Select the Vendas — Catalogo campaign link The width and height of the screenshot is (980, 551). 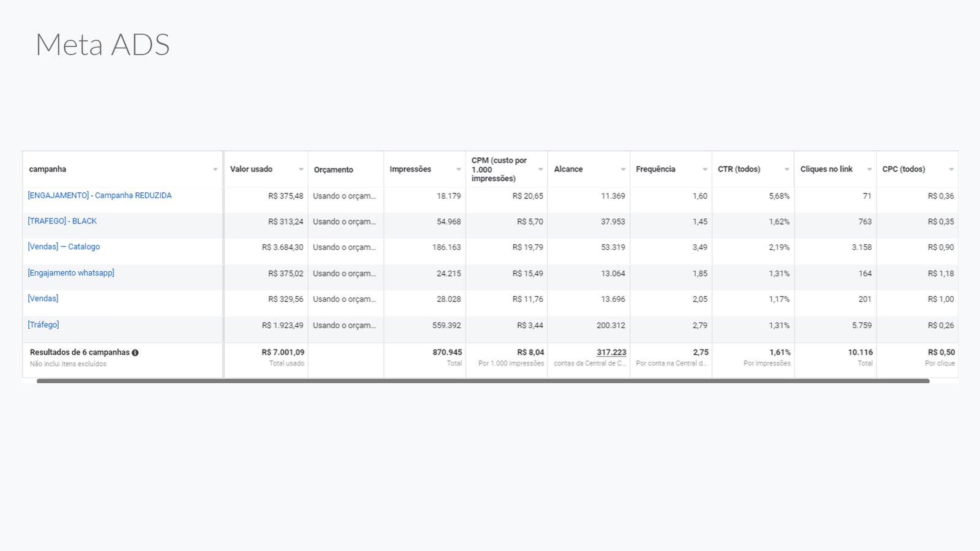64,247
